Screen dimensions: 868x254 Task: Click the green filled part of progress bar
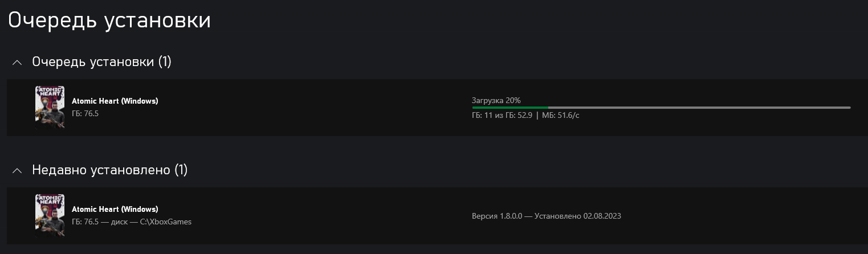510,107
